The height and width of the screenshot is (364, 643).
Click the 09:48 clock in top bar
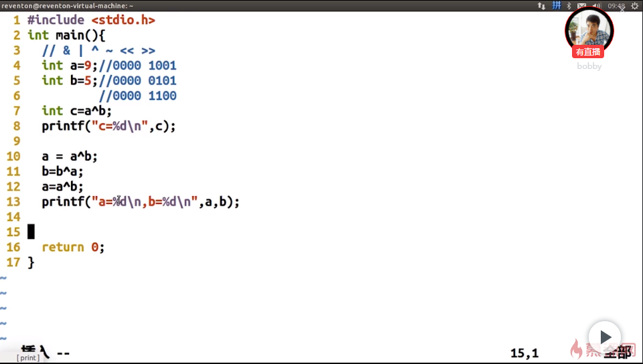(616, 6)
